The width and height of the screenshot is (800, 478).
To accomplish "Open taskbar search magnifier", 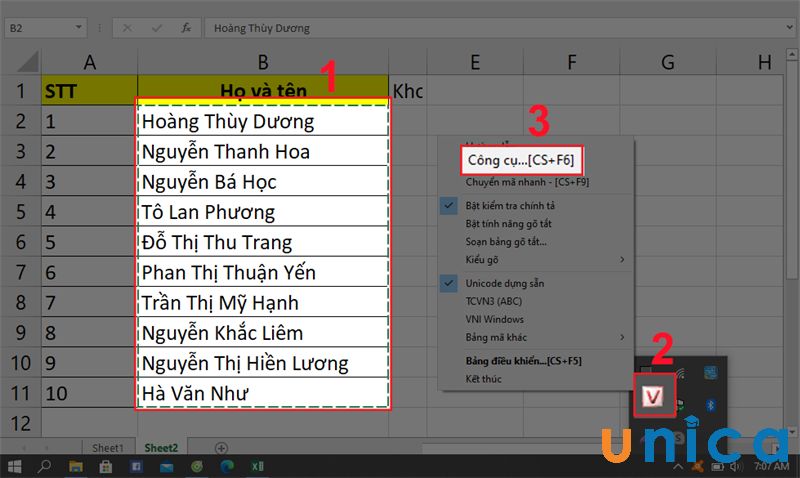I will click(45, 466).
